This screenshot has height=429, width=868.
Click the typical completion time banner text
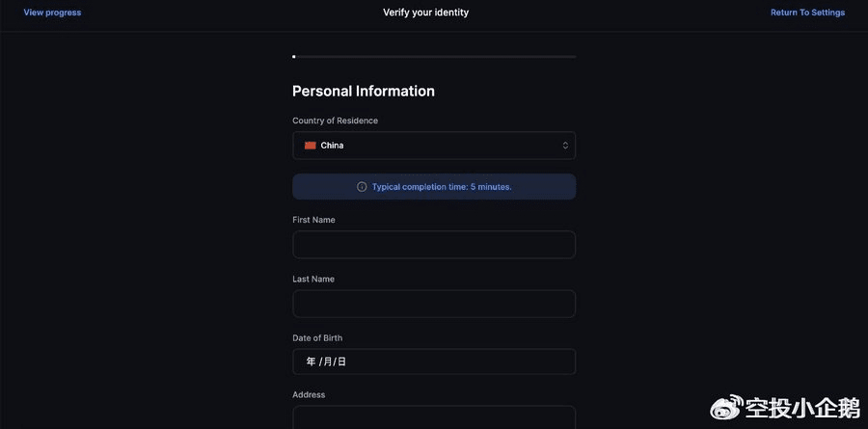coord(442,187)
